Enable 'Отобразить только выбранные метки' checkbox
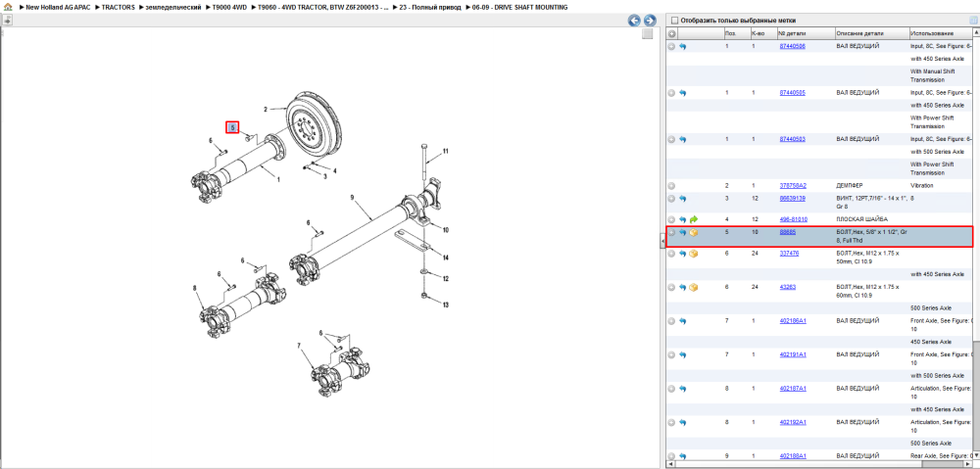 tap(674, 20)
